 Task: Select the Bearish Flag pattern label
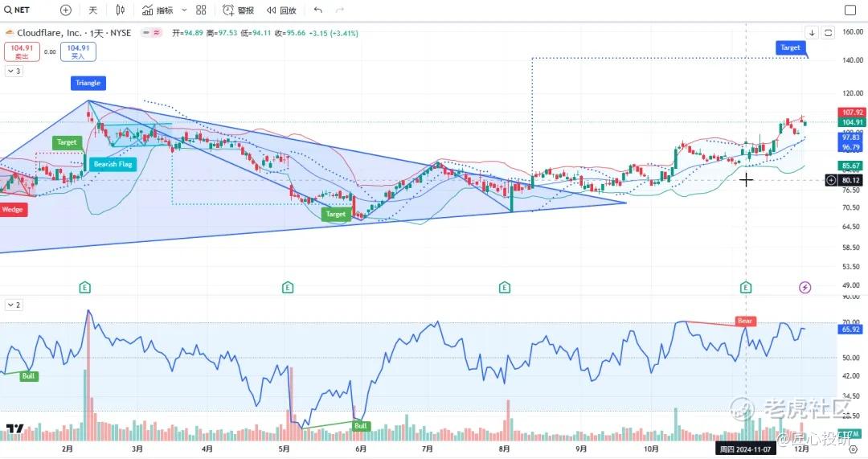(113, 165)
